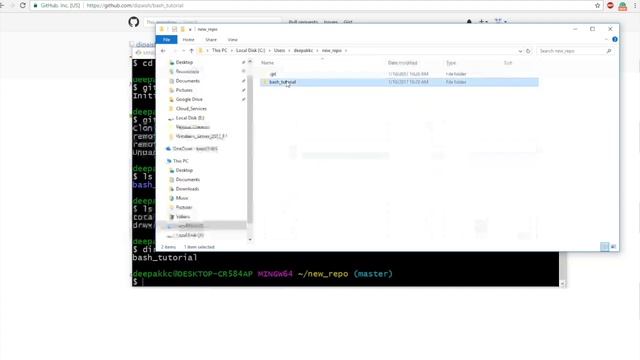Open Local Disk (E:) in Quick access
640x360 pixels.
(190, 118)
